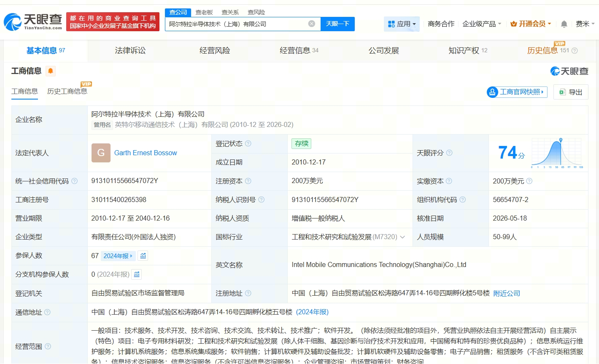Open the 费米 user account menu

click(x=585, y=24)
